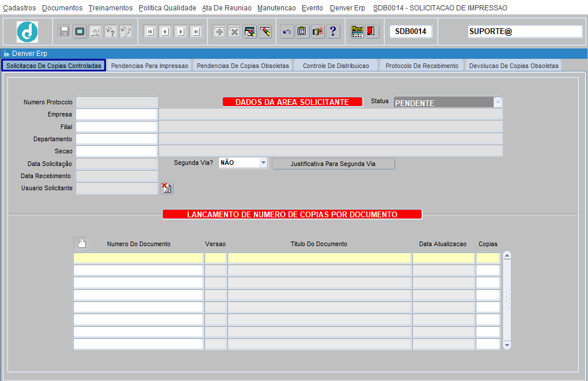Click the Print toolbar icon

95,32
